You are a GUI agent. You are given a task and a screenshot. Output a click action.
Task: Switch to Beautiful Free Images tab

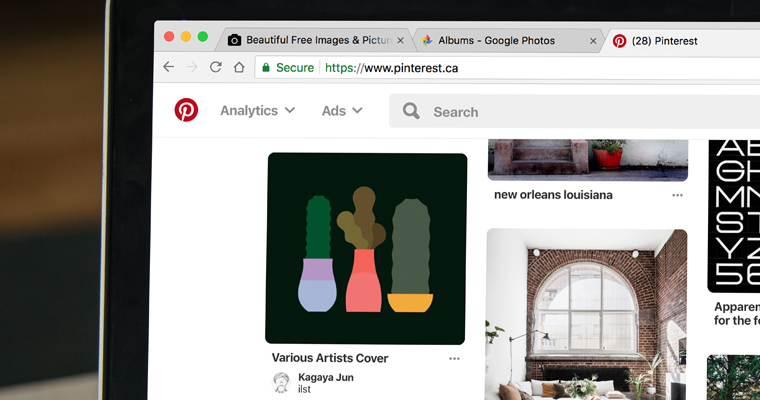point(315,40)
